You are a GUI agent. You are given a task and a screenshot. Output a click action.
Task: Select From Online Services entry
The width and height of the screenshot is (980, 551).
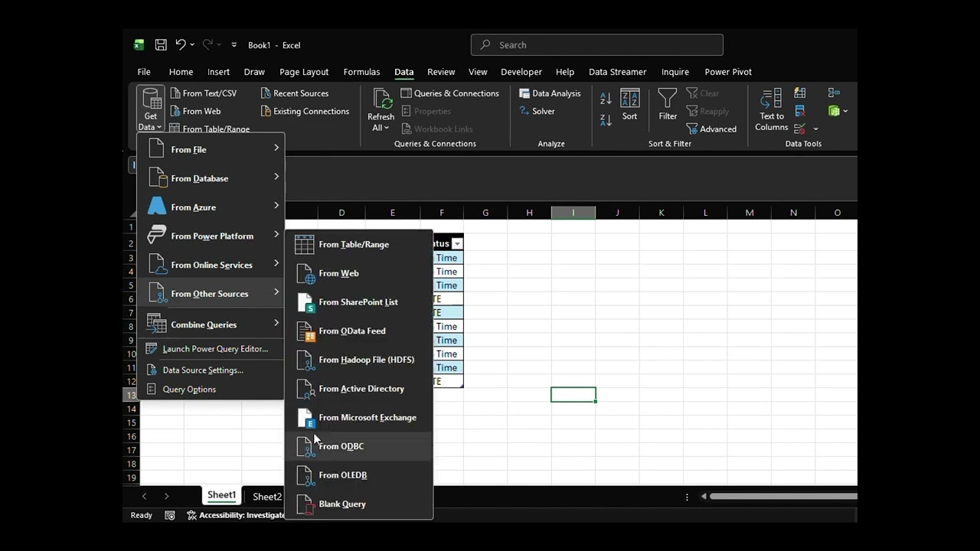tap(211, 265)
